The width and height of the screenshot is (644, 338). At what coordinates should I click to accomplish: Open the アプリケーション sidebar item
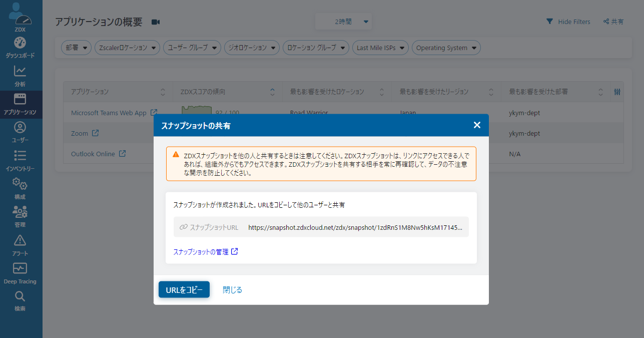pos(21,104)
